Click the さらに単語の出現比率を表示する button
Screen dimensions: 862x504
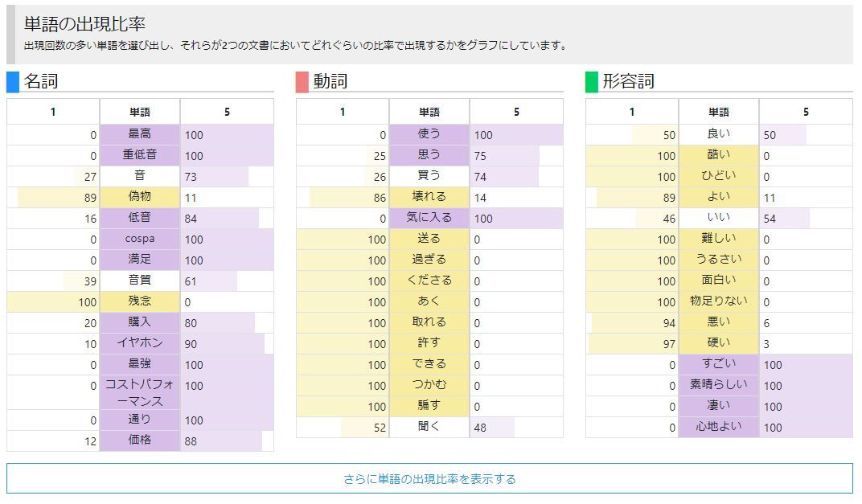pyautogui.click(x=429, y=479)
